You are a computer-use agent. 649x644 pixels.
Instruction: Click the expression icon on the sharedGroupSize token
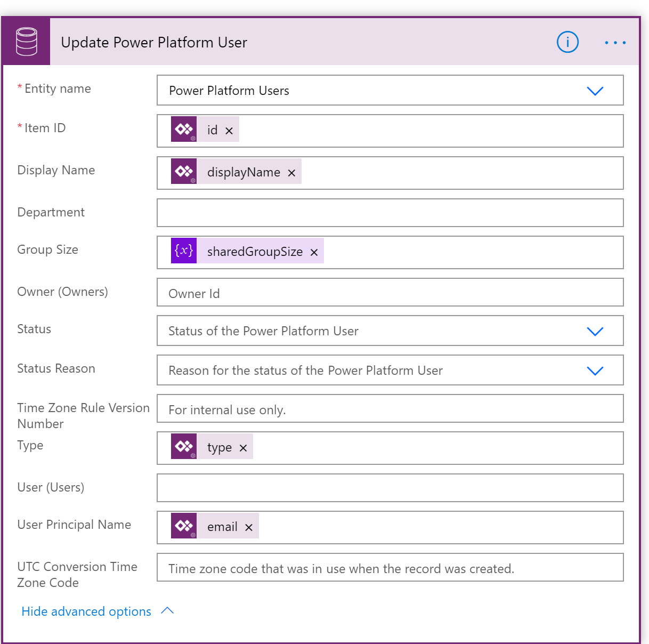pos(183,250)
